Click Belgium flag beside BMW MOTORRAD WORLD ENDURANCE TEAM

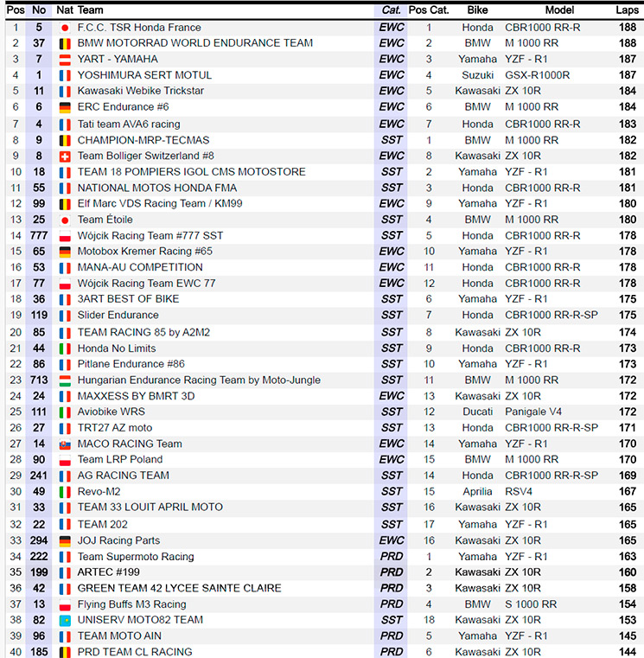tap(65, 43)
